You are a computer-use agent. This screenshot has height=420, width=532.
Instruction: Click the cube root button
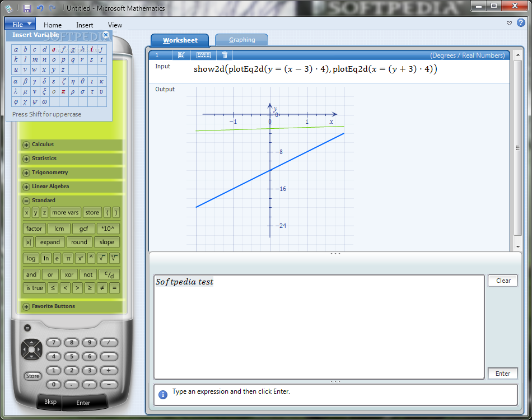coord(114,258)
